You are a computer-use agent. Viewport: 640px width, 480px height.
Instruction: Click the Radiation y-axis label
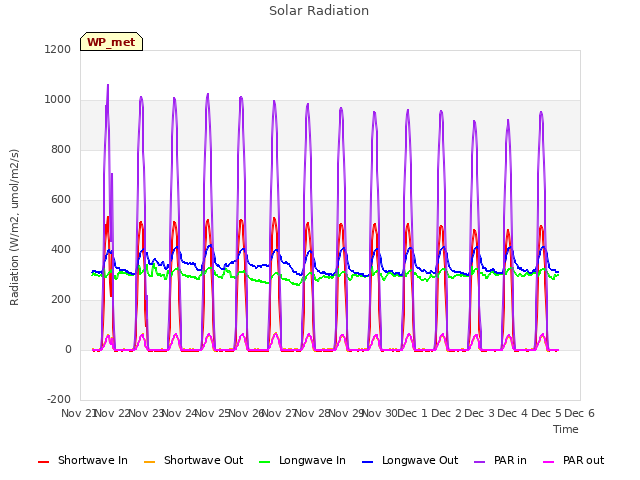tap(14, 227)
